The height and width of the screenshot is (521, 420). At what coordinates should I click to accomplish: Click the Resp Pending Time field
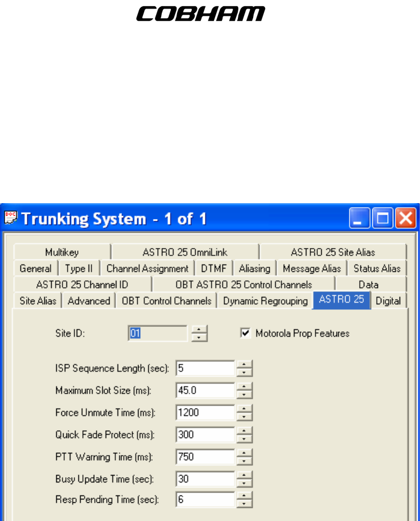(x=205, y=499)
